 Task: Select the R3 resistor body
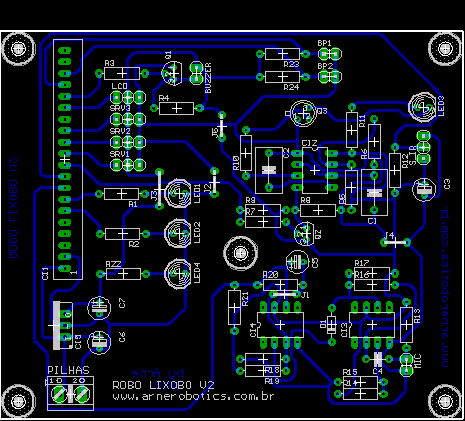click(122, 73)
